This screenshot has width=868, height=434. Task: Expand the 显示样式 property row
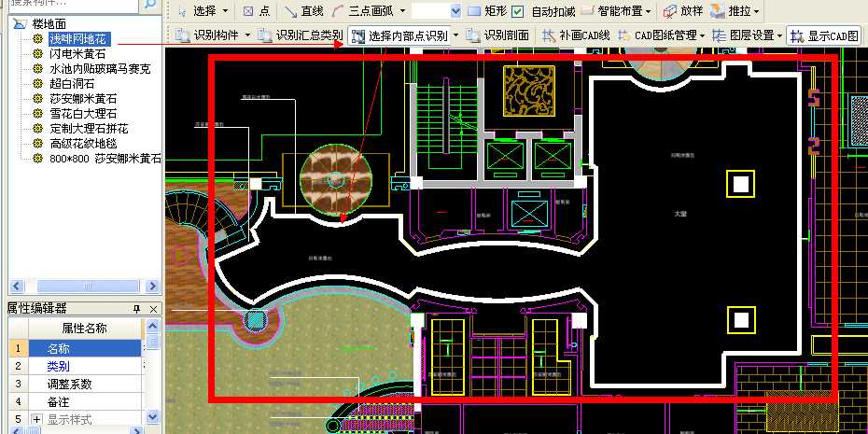[x=37, y=420]
